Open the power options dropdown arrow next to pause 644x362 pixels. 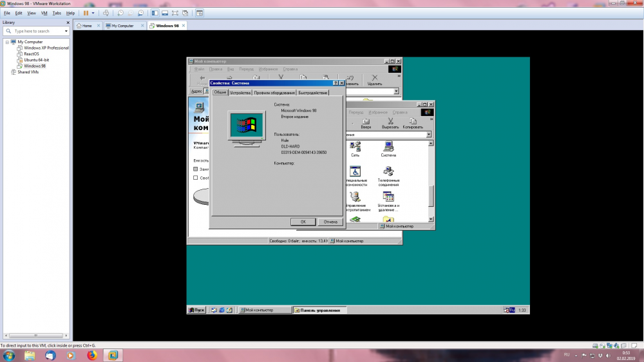[93, 13]
